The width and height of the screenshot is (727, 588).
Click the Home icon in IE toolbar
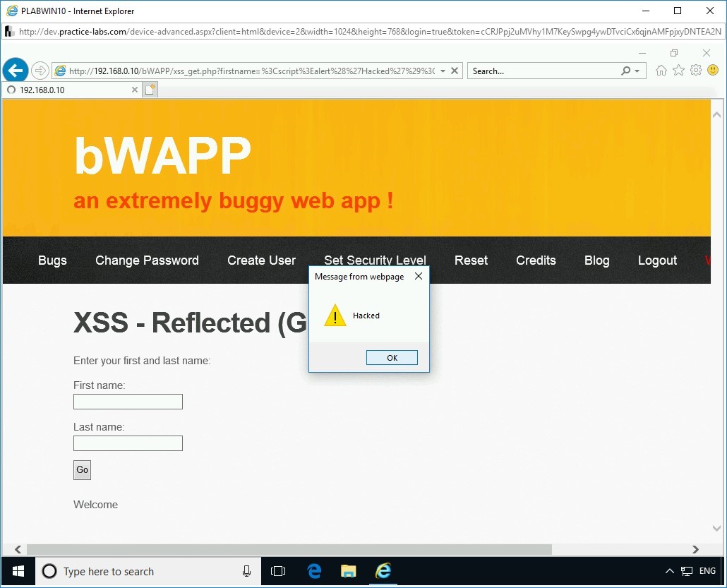[x=660, y=70]
